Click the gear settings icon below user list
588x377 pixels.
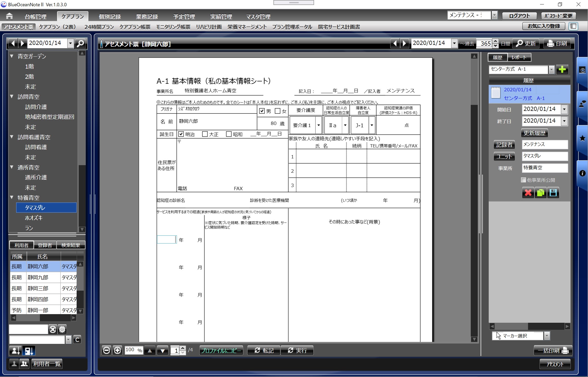tap(62, 330)
